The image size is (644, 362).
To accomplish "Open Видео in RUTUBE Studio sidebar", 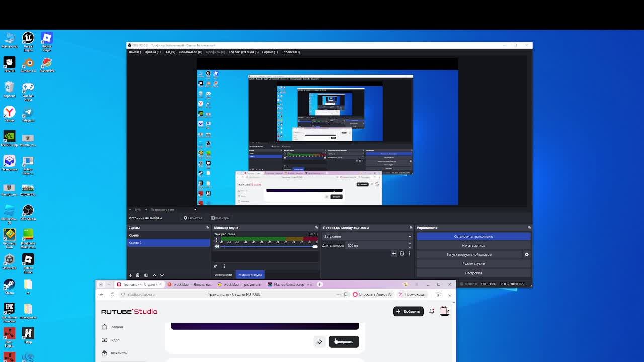I will pyautogui.click(x=111, y=340).
